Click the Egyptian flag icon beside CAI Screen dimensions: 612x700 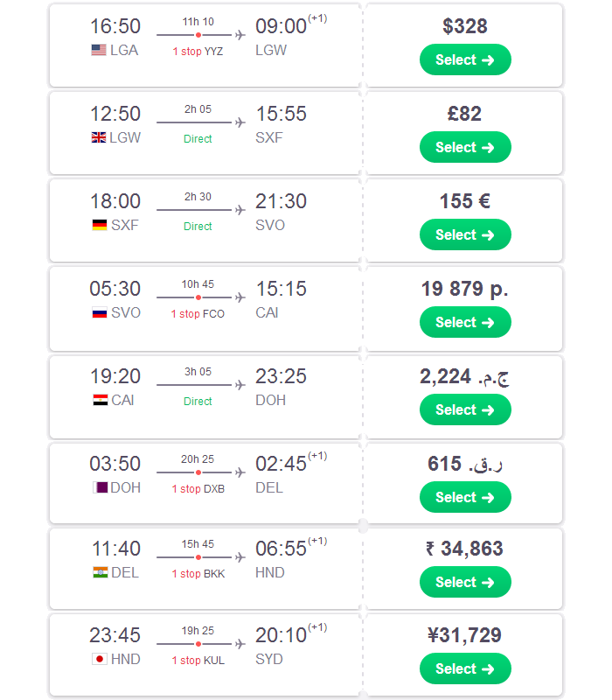point(101,400)
